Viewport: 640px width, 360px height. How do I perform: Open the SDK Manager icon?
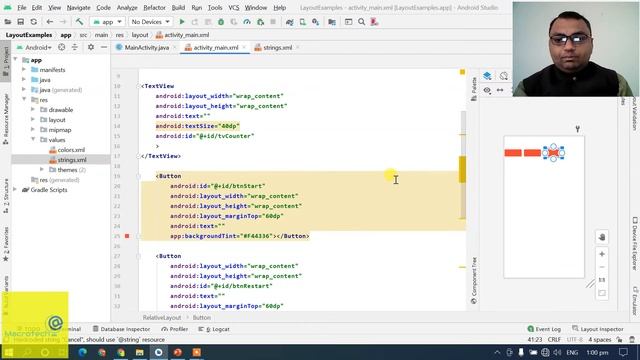[316, 22]
